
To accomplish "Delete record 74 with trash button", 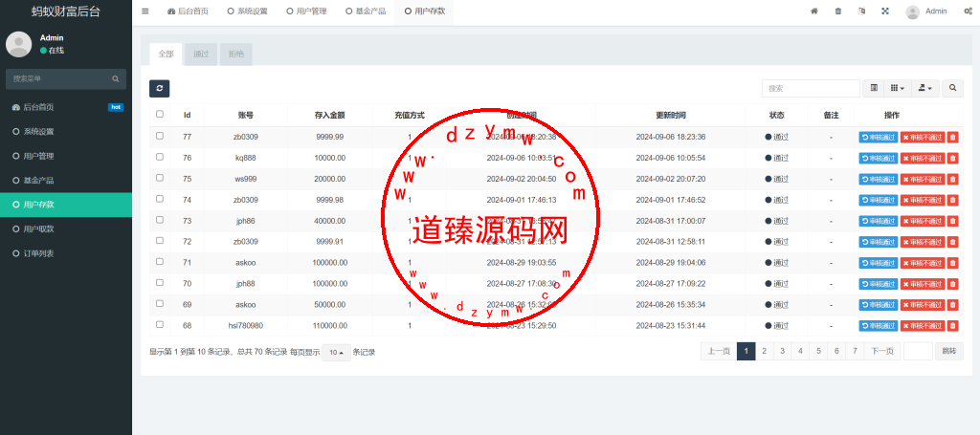I will (x=952, y=201).
